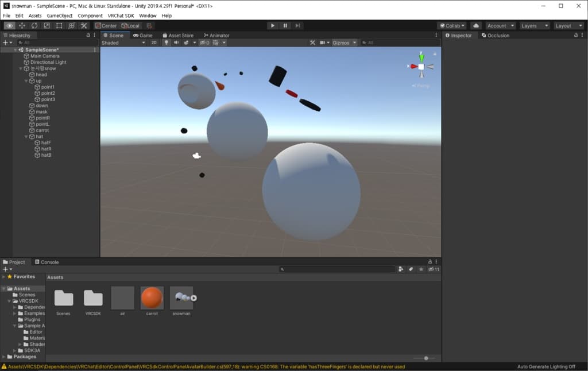Collapse the hat object in Hierarchy
Viewport: 588px width, 371px height.
(x=26, y=137)
